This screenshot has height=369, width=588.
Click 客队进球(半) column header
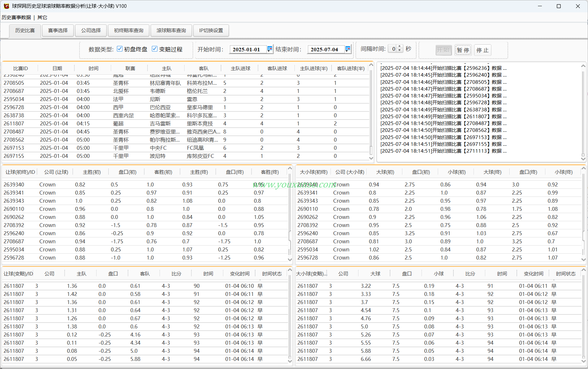[x=351, y=69]
